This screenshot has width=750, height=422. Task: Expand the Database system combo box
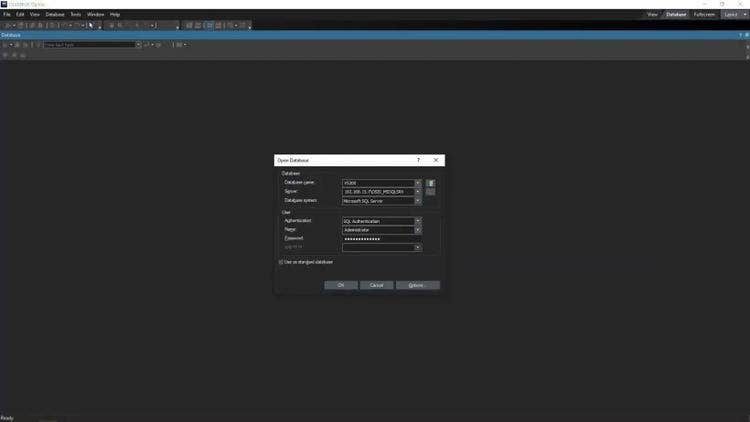(418, 201)
